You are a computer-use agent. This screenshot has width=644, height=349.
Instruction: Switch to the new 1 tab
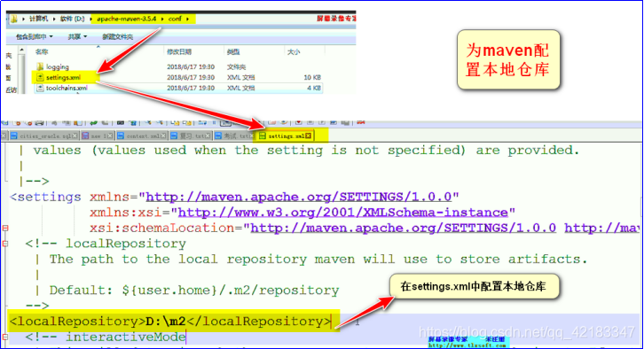tap(98, 136)
